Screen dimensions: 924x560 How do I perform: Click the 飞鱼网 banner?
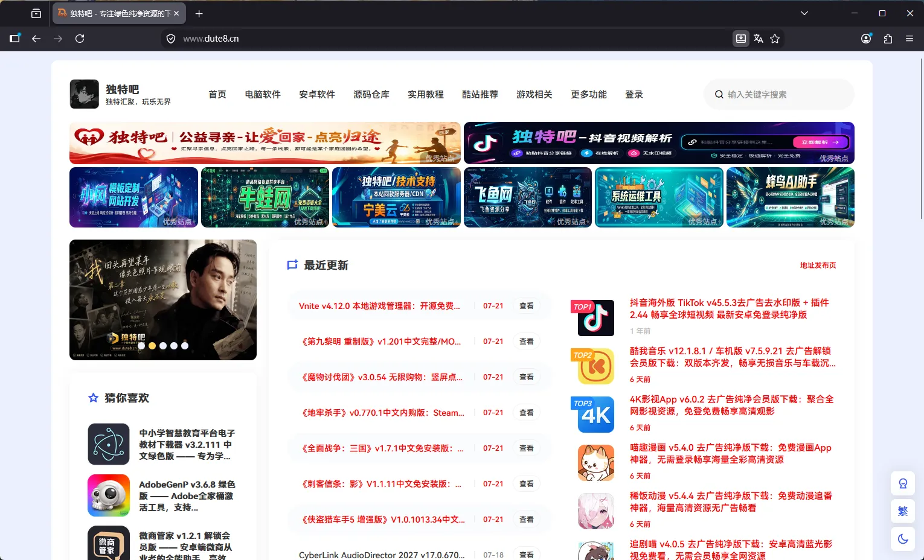(x=528, y=197)
